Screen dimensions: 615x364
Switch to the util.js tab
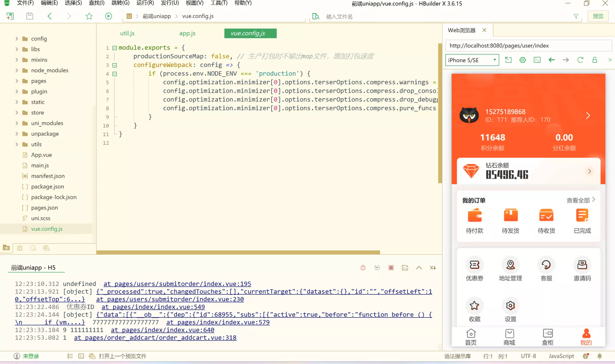tap(127, 33)
